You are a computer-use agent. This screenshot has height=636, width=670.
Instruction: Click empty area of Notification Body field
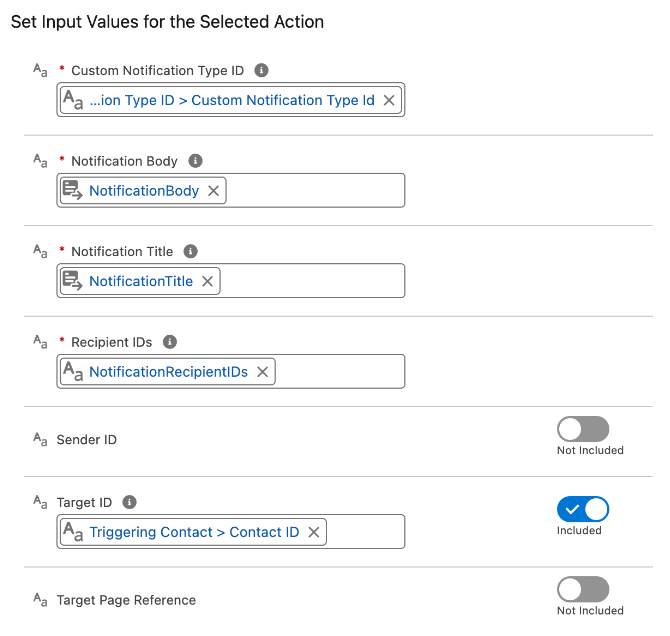(315, 191)
